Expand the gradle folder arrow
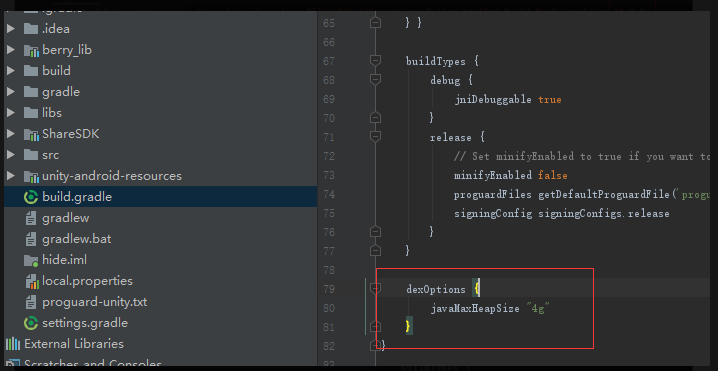Screen dimensions: 718x371 tap(11, 92)
